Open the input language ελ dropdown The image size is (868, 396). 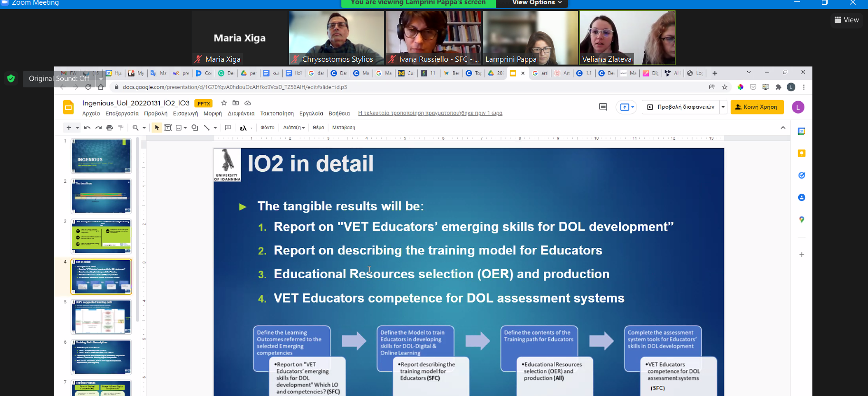pos(246,128)
